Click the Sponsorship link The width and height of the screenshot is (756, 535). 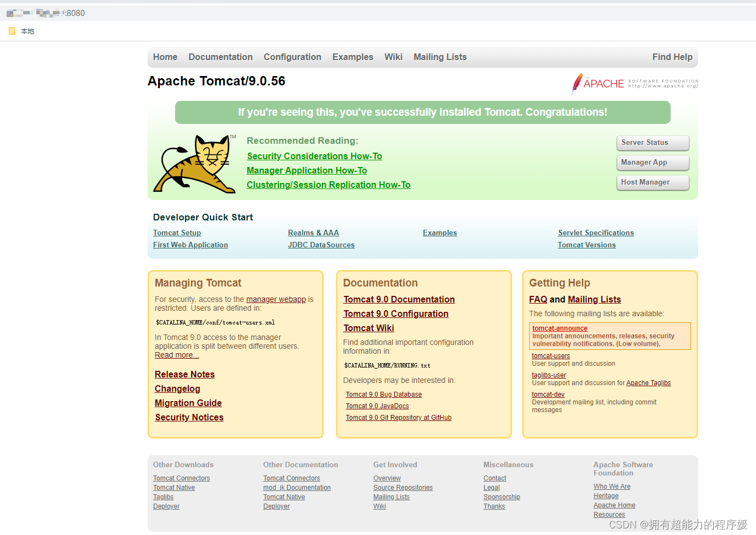502,497
